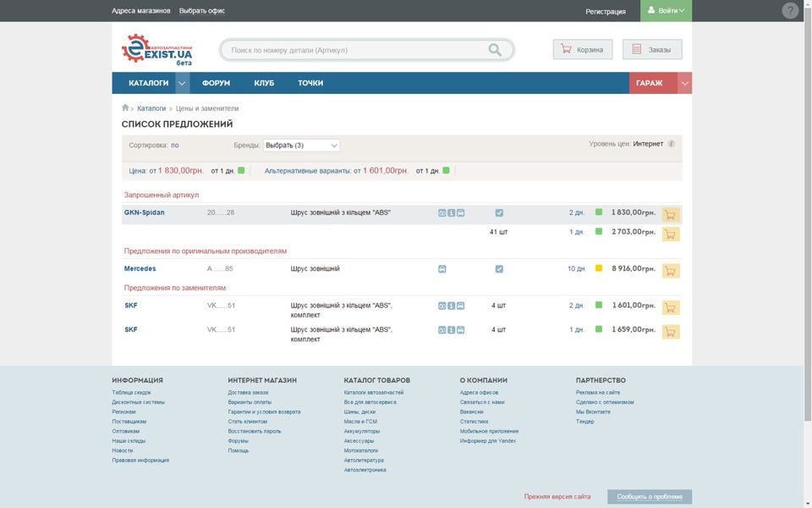Click green status square in 1 830,00 row
Screen dimensions: 812x508
599,212
